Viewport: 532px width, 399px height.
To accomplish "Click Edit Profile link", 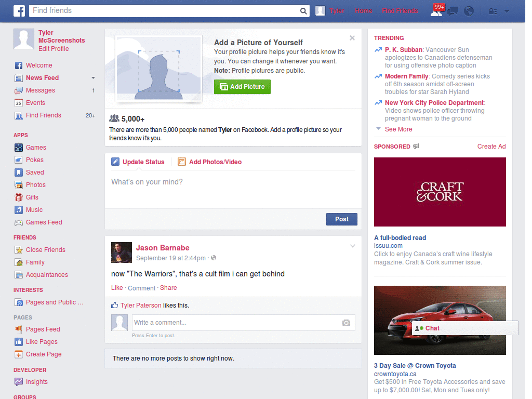I will [54, 49].
